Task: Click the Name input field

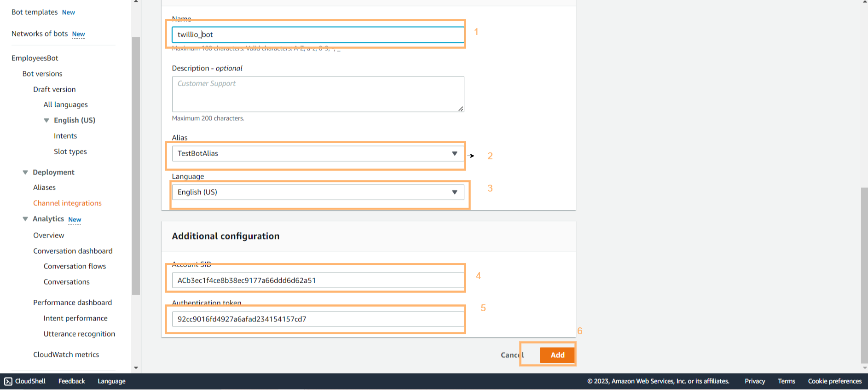Action: (318, 35)
